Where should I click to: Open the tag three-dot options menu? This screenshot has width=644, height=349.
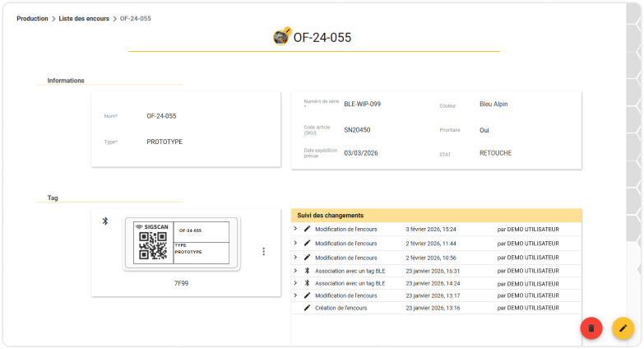tap(264, 252)
